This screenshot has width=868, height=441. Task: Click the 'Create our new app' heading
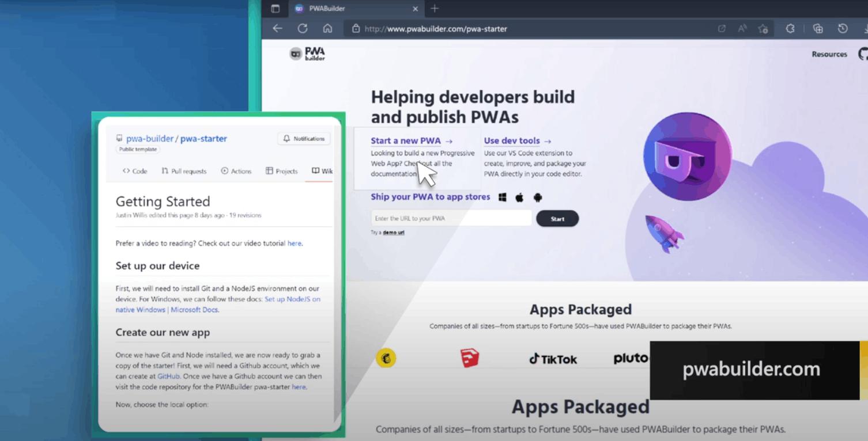[163, 332]
